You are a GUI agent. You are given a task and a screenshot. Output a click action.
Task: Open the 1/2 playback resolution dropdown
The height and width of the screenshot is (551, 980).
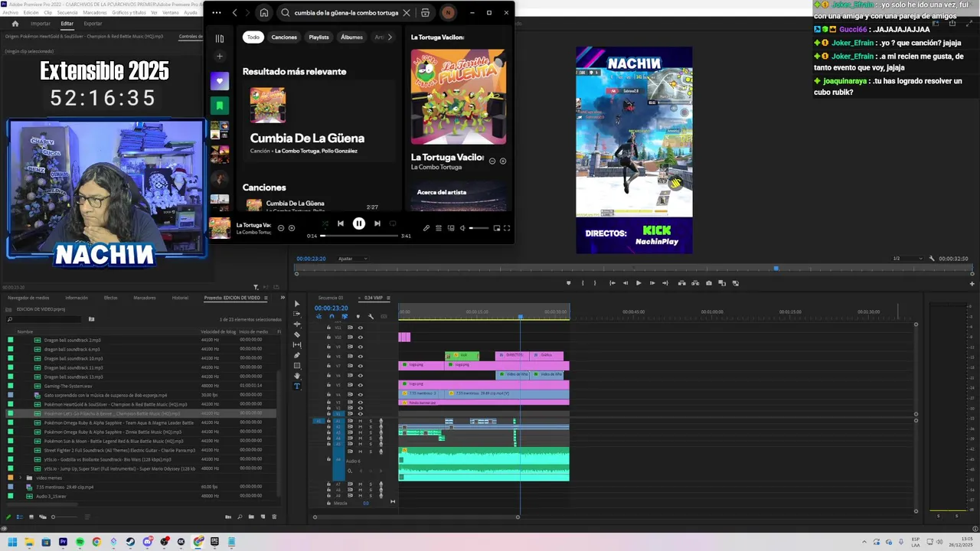(x=906, y=259)
